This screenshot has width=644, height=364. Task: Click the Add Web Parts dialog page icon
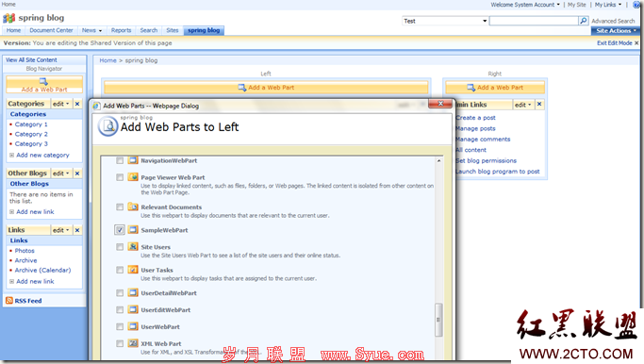pyautogui.click(x=108, y=126)
